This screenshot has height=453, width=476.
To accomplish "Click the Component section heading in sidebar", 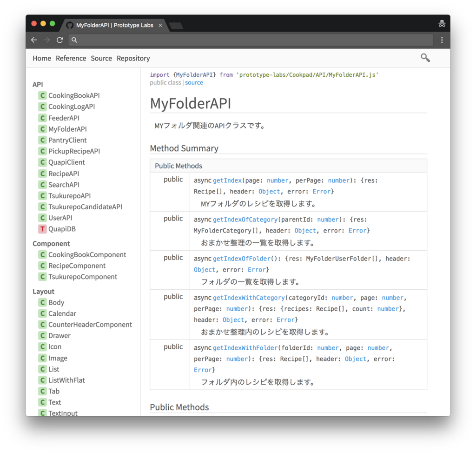I will click(x=51, y=244).
